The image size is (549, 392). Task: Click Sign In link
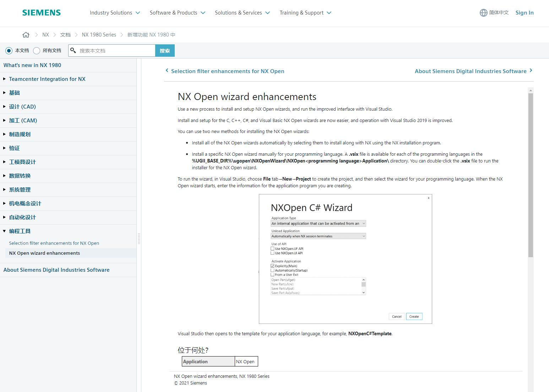(x=524, y=13)
